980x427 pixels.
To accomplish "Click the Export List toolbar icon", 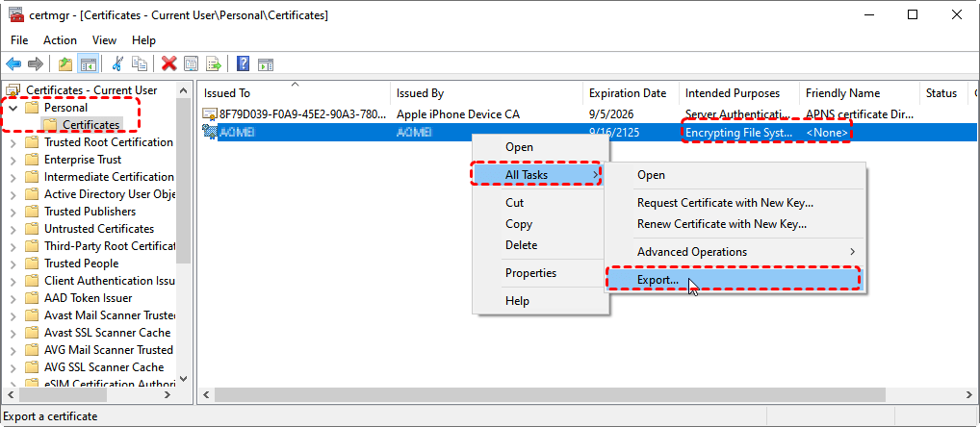I will [214, 63].
